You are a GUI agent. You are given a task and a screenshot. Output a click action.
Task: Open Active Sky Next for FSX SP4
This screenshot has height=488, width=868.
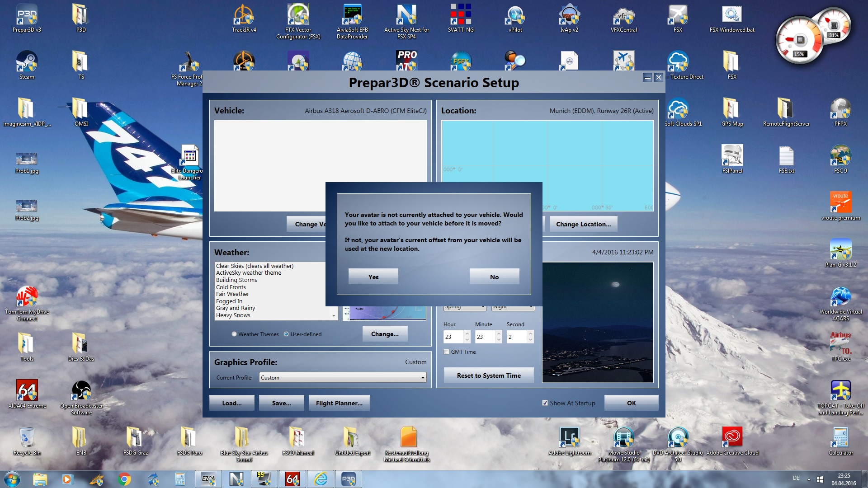pyautogui.click(x=406, y=21)
